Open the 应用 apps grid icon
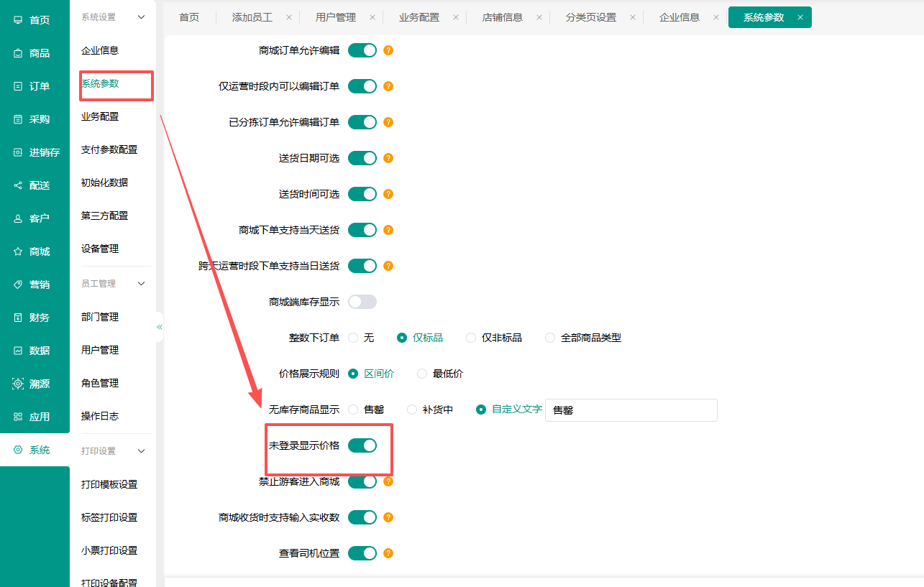This screenshot has height=587, width=924. click(x=18, y=417)
